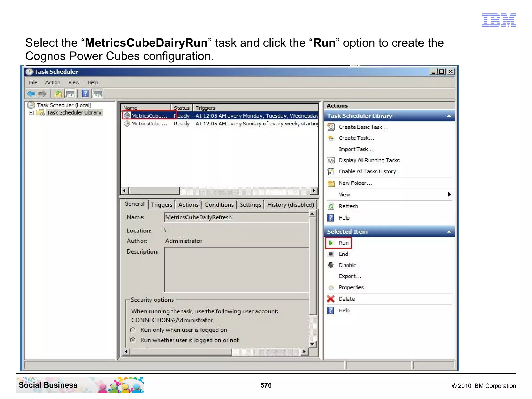Switch to the Settings tab
Viewport: 532px width, 399px height.
(x=250, y=205)
